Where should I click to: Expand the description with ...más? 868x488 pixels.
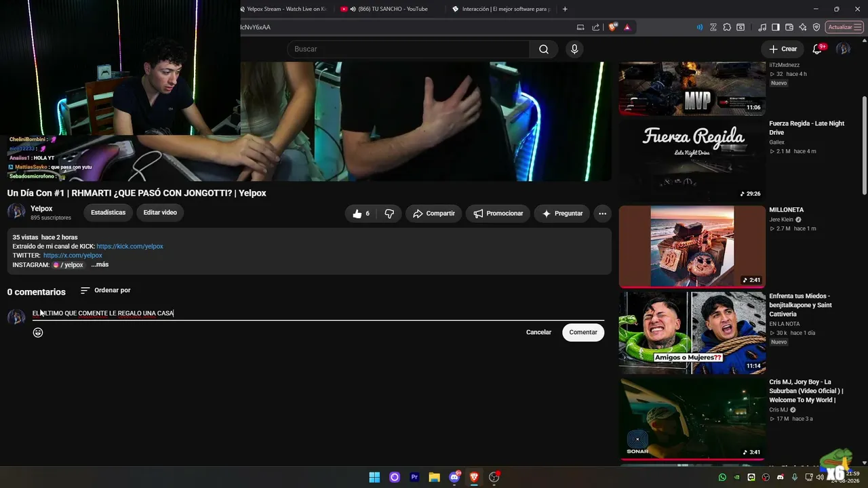(x=100, y=264)
